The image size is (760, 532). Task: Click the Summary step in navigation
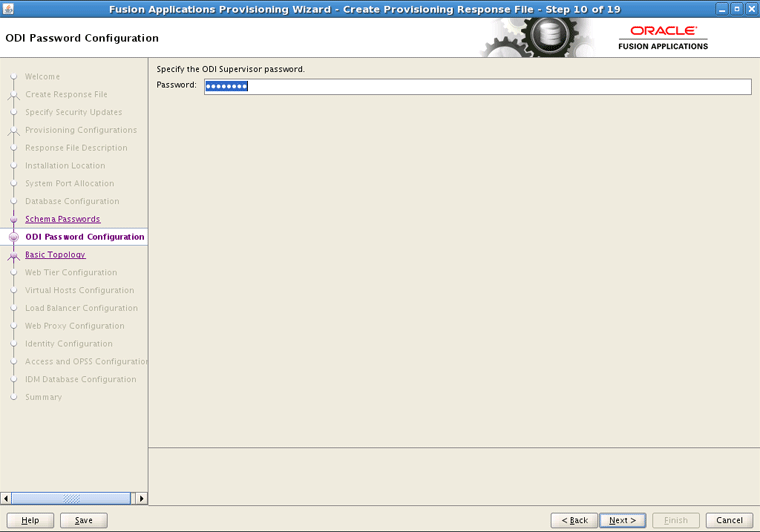(44, 397)
